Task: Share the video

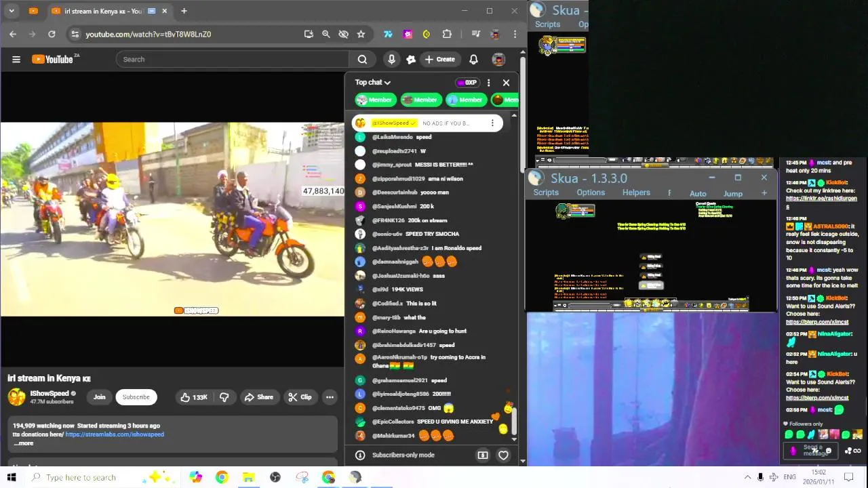Action: [x=259, y=397]
